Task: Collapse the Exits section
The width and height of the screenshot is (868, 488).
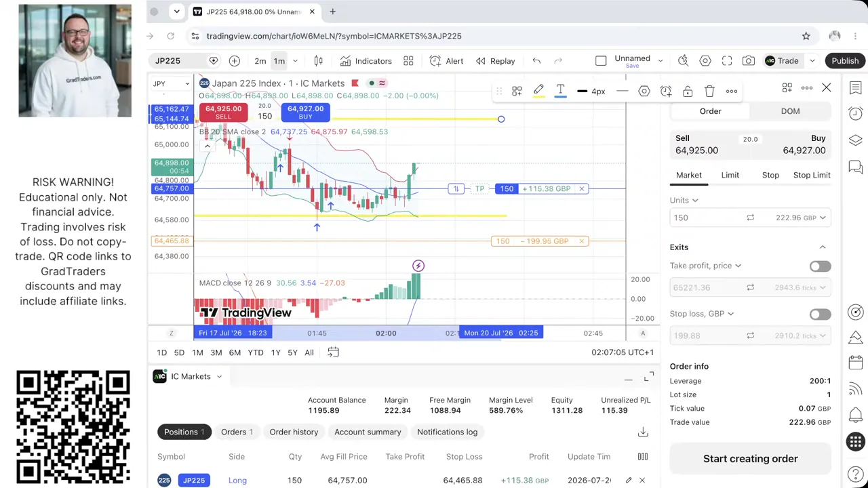Action: 823,247
